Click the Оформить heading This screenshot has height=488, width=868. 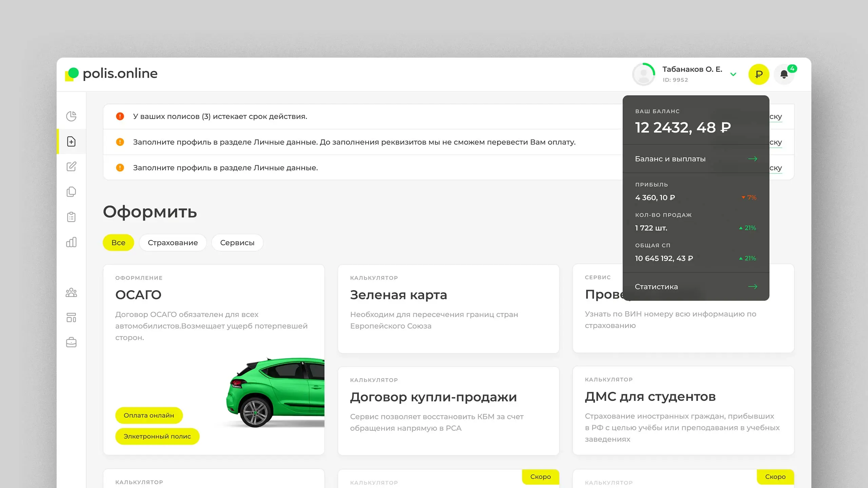click(x=150, y=212)
